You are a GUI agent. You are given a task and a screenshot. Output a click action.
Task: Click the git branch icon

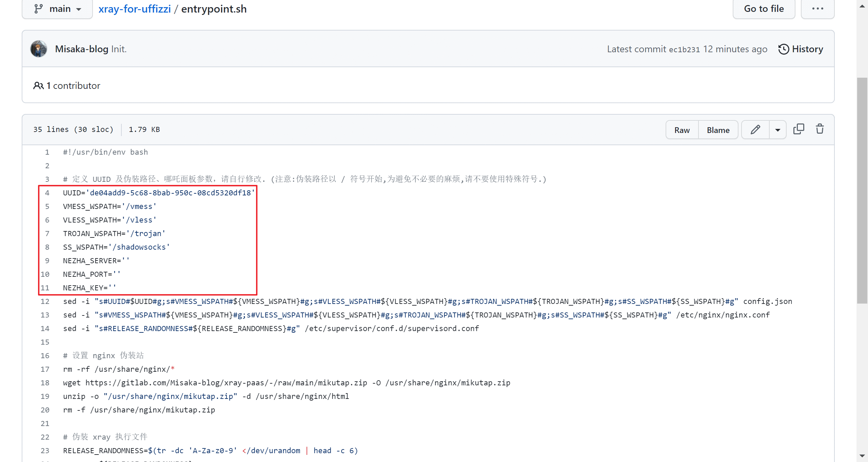tap(38, 9)
